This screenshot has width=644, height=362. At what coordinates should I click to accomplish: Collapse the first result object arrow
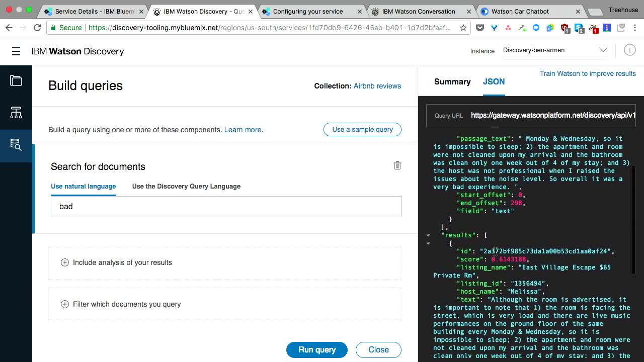pyautogui.click(x=428, y=243)
